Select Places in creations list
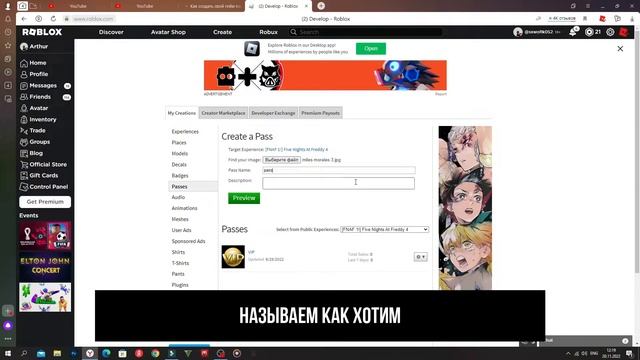 coord(179,142)
